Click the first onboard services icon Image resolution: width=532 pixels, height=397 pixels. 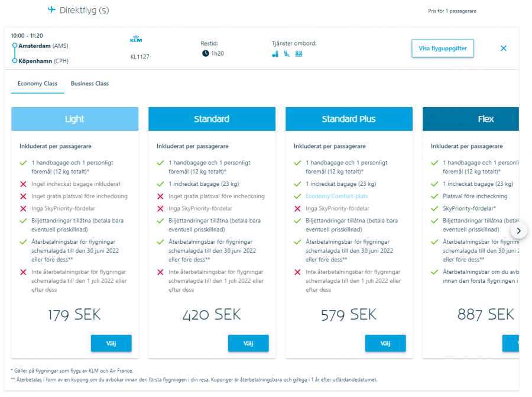275,54
